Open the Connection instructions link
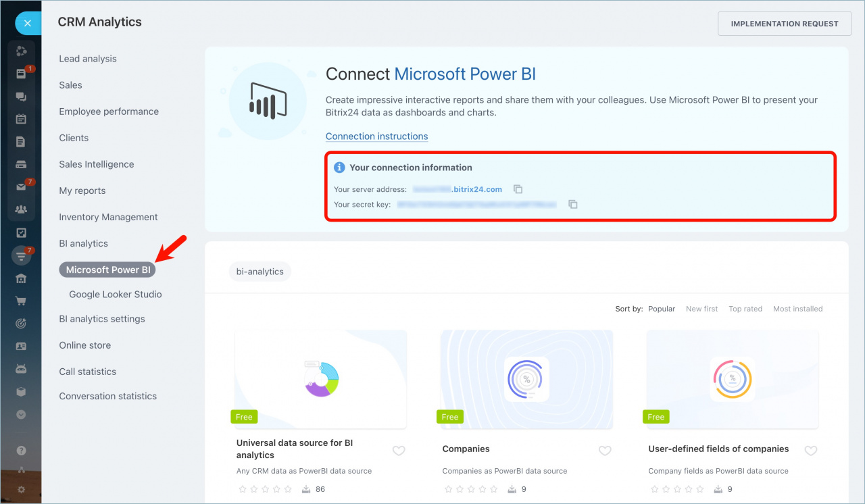Image resolution: width=865 pixels, height=504 pixels. 376,136
